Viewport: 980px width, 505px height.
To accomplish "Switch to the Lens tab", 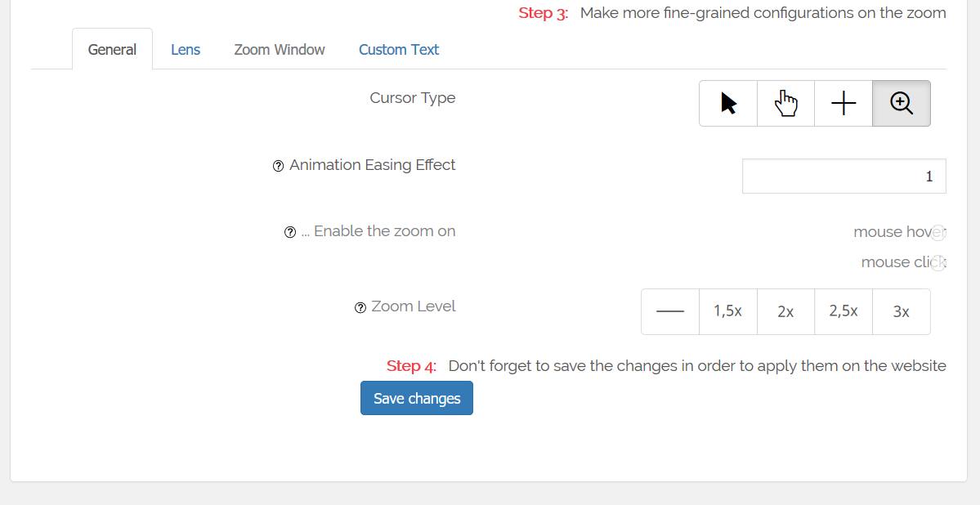I will pos(186,49).
